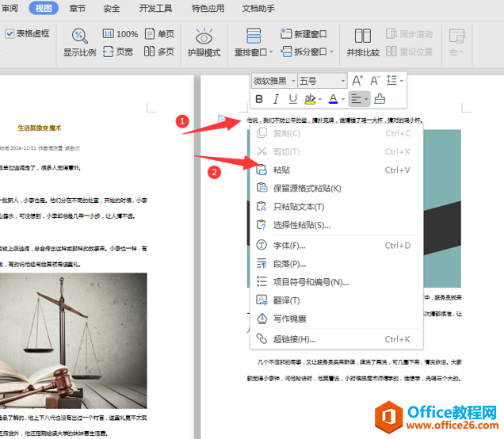Open the 五号 font size dropdown

(343, 81)
